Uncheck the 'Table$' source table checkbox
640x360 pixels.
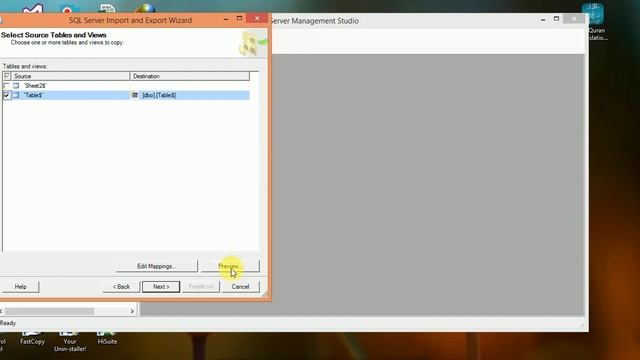tap(7, 95)
